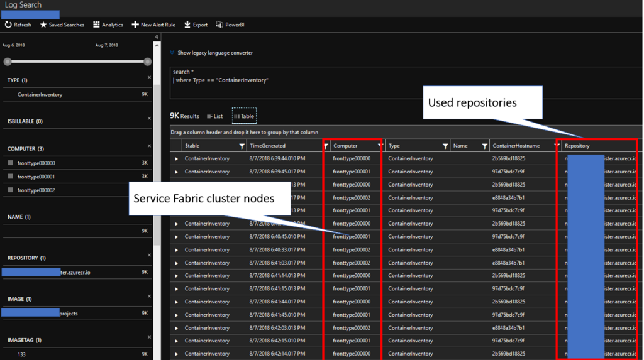This screenshot has width=644, height=360.
Task: Open the PowerBI icon
Action: (219, 25)
